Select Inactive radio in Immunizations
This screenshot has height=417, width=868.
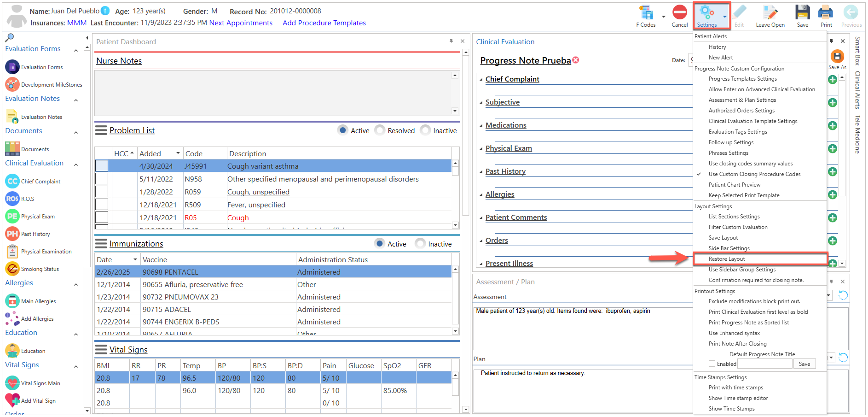pyautogui.click(x=420, y=244)
